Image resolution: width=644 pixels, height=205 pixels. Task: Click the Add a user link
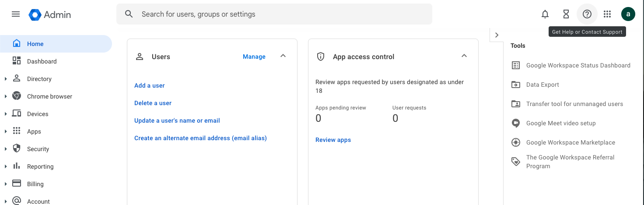point(149,85)
